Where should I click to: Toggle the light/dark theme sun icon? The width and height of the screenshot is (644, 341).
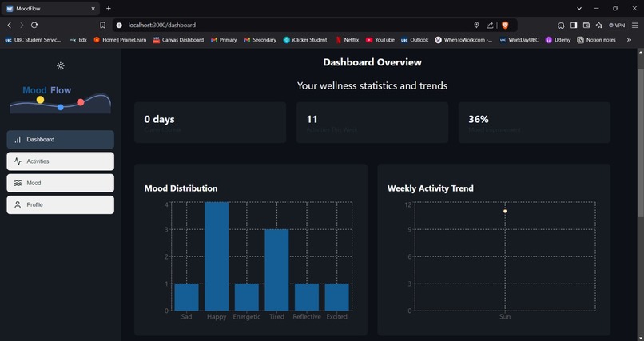61,65
